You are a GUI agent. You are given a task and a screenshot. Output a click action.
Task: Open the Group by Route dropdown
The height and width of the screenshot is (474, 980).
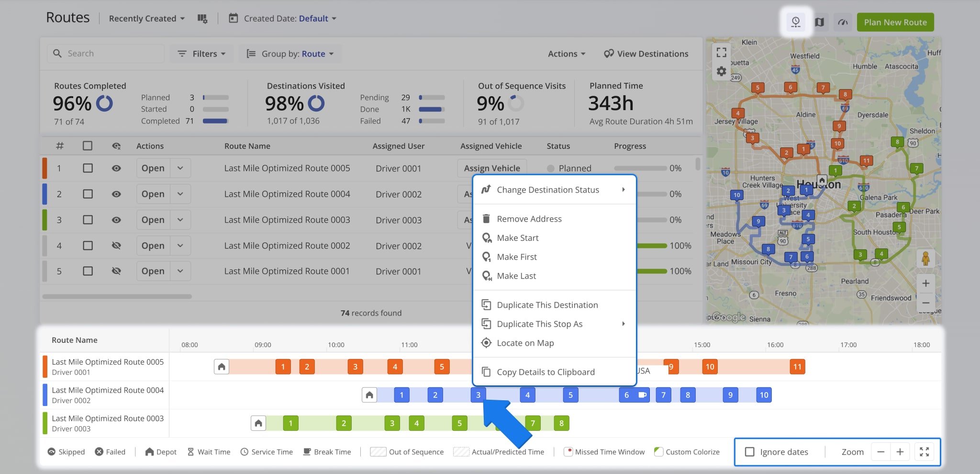(290, 54)
